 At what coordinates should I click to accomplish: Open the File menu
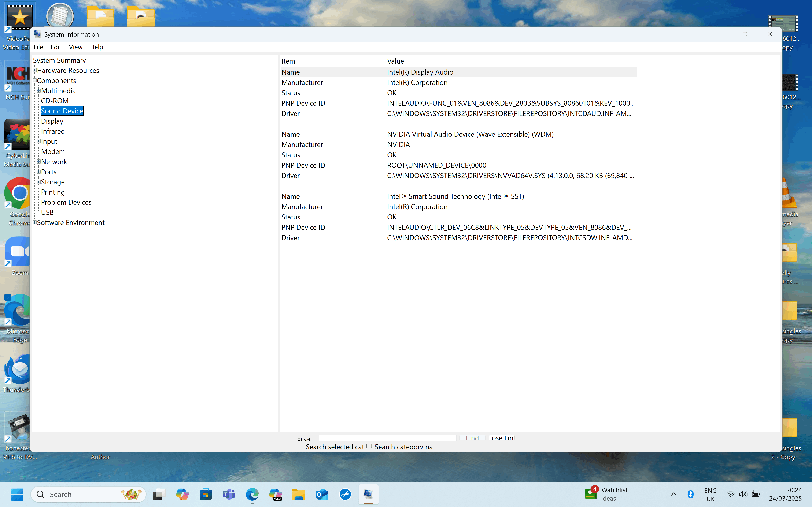click(x=38, y=47)
